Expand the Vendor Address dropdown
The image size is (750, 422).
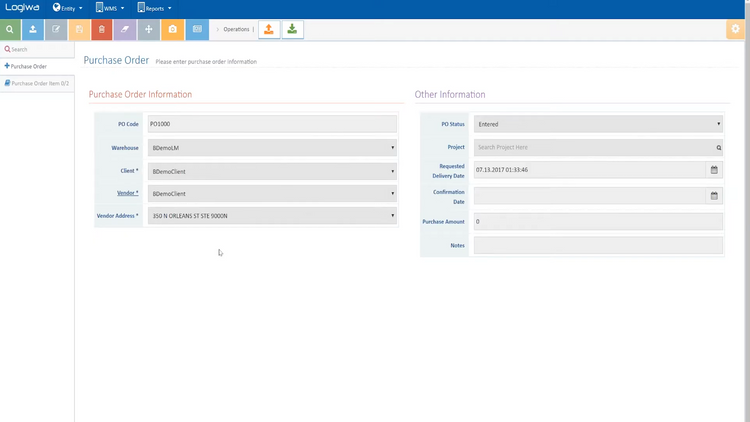click(272, 215)
